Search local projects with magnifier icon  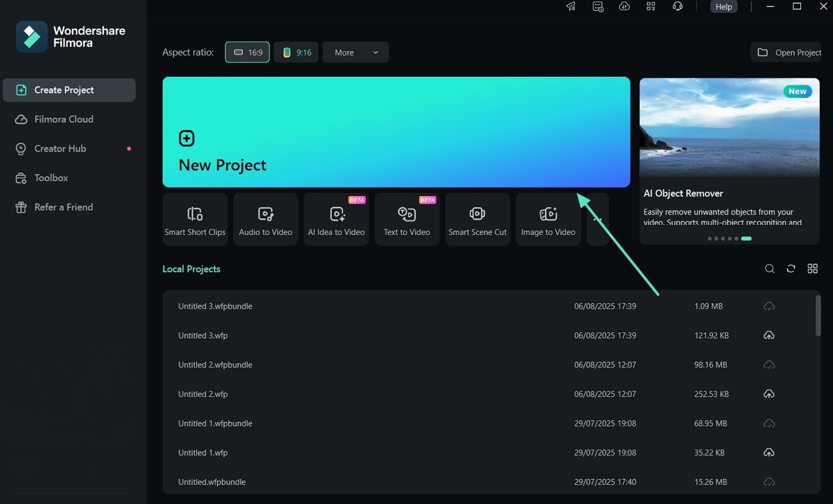(770, 269)
